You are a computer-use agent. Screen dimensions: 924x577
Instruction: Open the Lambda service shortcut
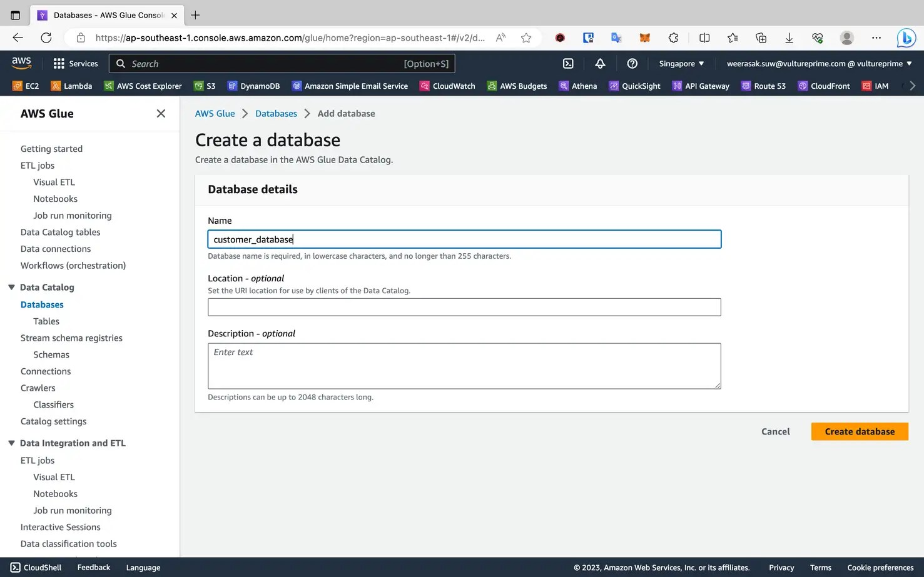[x=71, y=86]
